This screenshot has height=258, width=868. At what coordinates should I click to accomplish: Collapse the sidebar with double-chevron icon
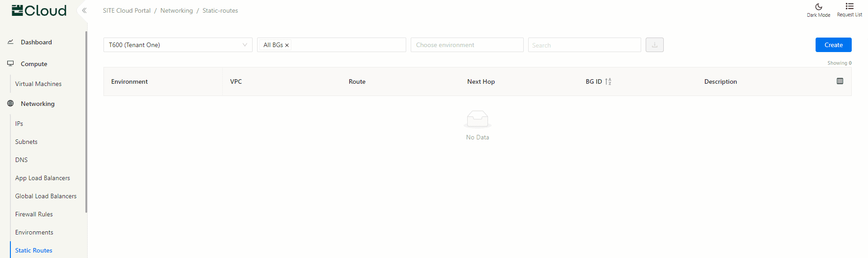pos(84,10)
